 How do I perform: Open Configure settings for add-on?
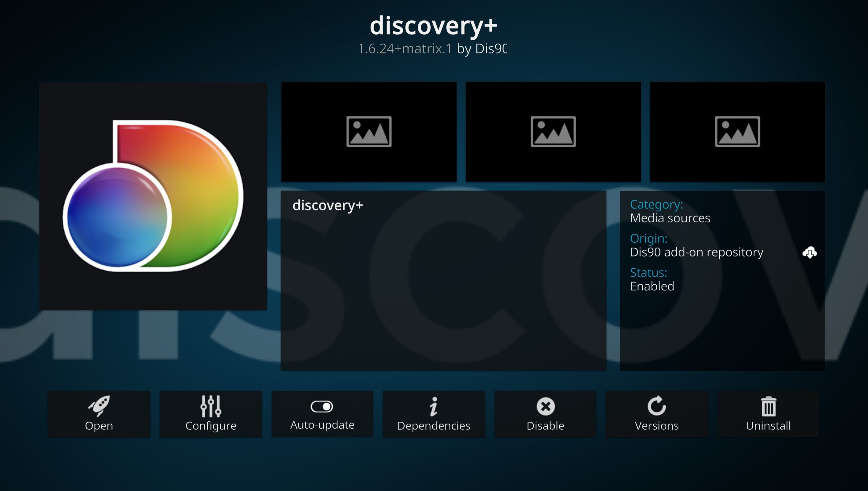[211, 414]
